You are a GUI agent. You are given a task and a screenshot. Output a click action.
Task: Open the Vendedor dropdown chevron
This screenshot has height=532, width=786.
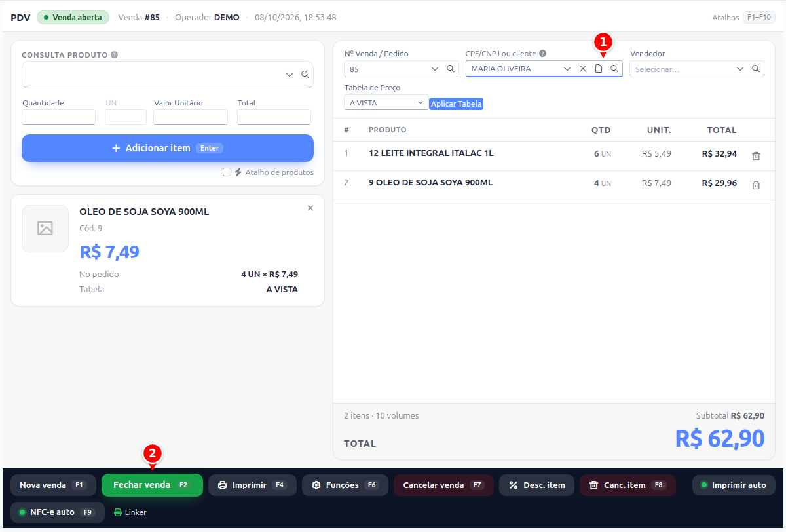pos(740,69)
